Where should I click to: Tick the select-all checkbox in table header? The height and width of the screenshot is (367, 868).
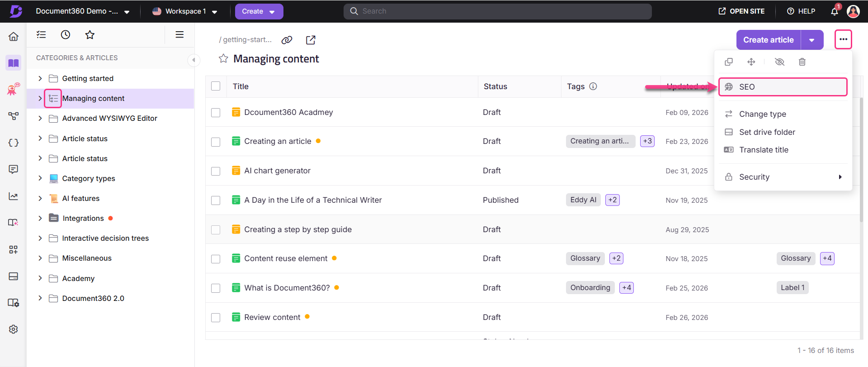tap(216, 86)
